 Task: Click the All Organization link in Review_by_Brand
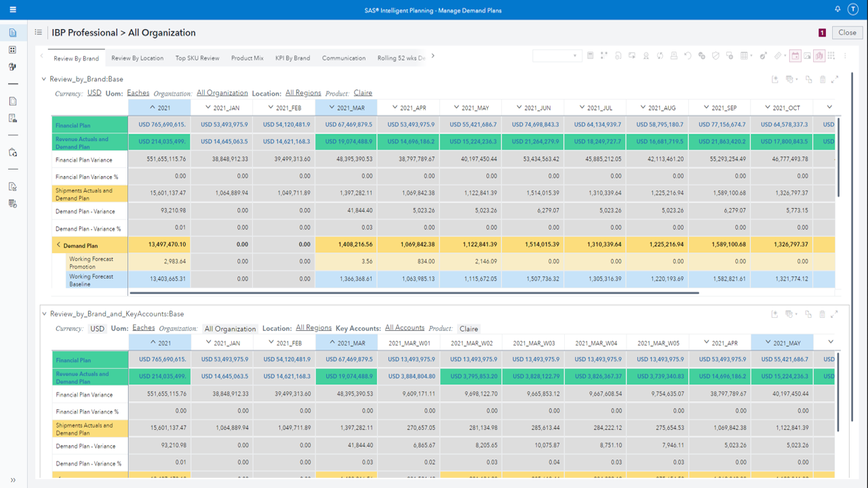(x=222, y=93)
